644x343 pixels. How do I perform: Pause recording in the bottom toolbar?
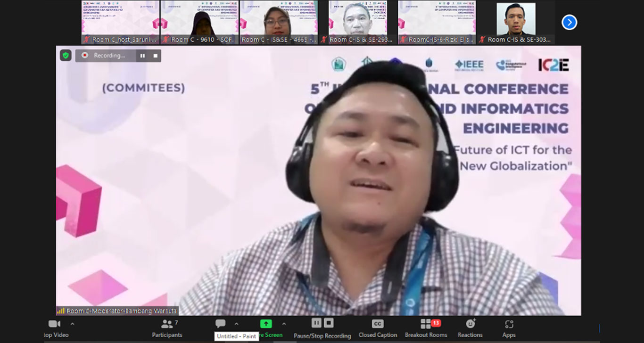tap(316, 323)
